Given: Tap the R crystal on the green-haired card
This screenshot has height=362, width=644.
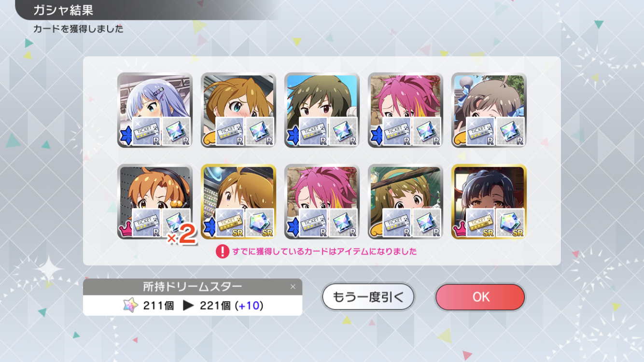Looking at the screenshot, I should coord(343,131).
